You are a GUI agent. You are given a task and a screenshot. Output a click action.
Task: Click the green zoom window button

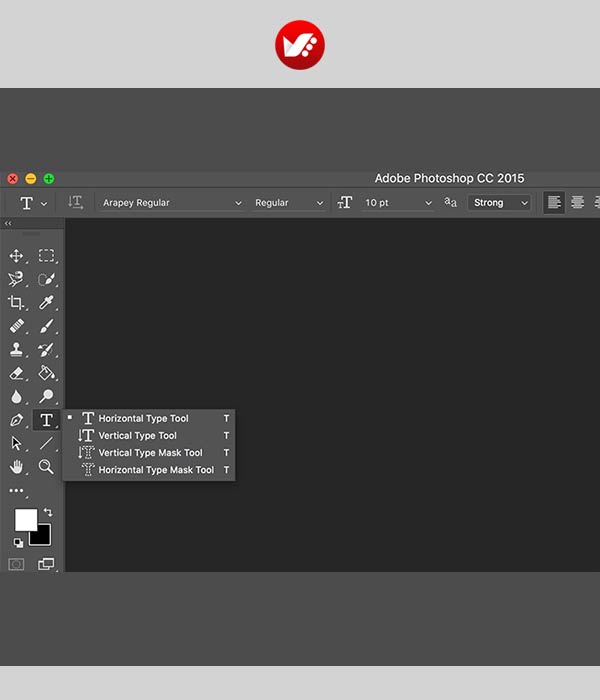pos(49,179)
